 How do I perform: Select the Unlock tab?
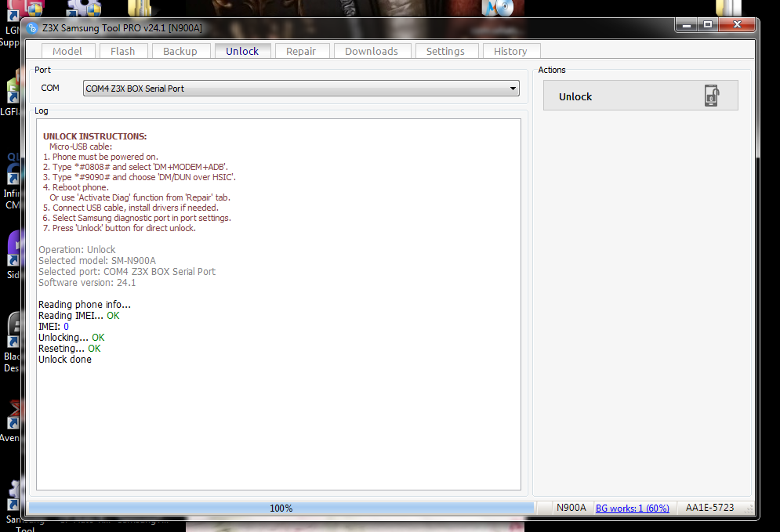242,51
